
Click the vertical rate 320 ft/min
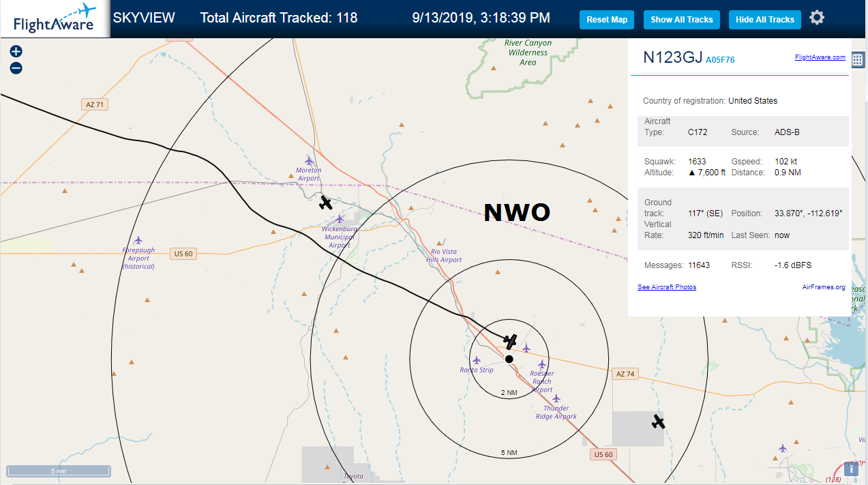(706, 235)
